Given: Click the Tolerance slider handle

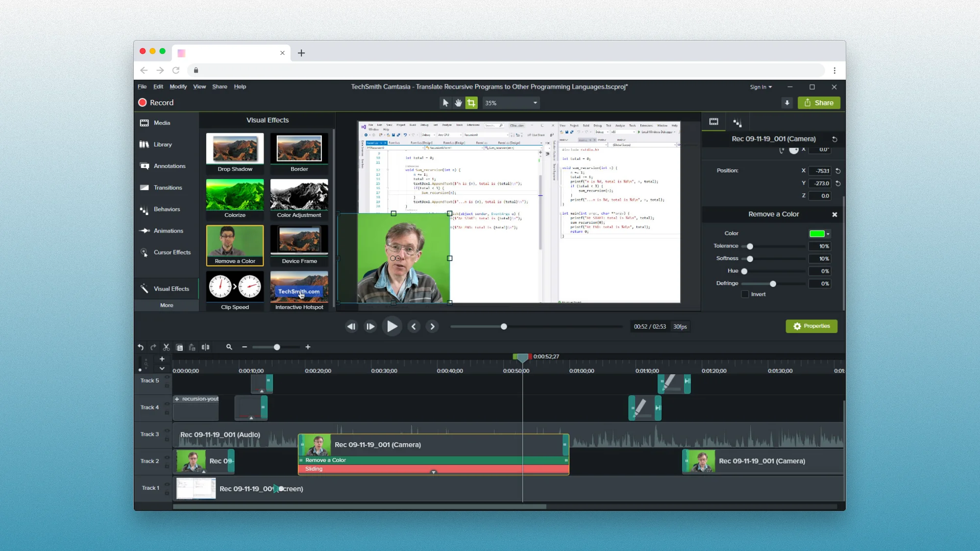Looking at the screenshot, I should pyautogui.click(x=750, y=246).
